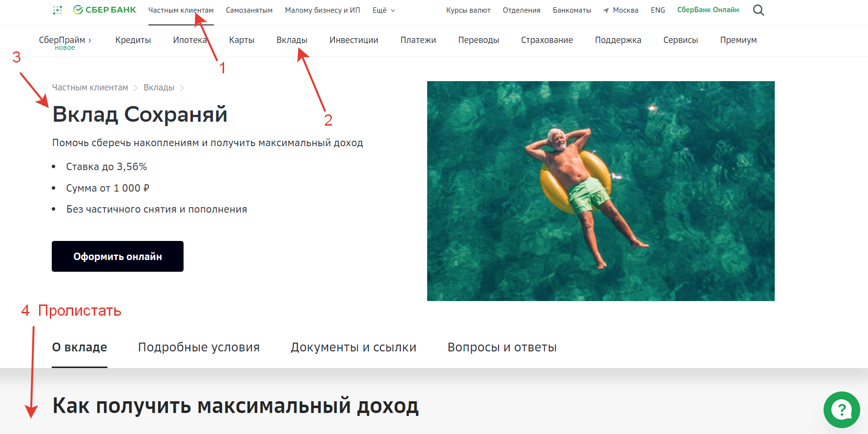This screenshot has width=868, height=434.
Task: Open the Вопросы и ответы tab
Action: coord(502,347)
